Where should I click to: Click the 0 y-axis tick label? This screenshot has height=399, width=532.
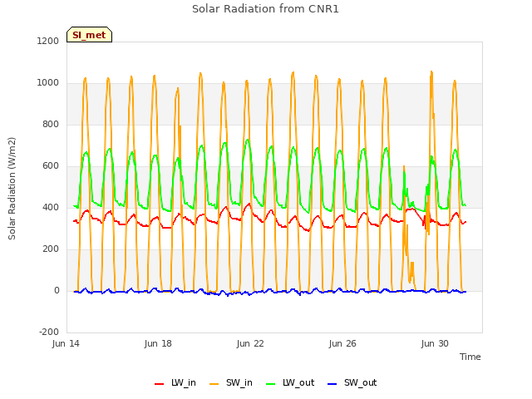coord(57,290)
